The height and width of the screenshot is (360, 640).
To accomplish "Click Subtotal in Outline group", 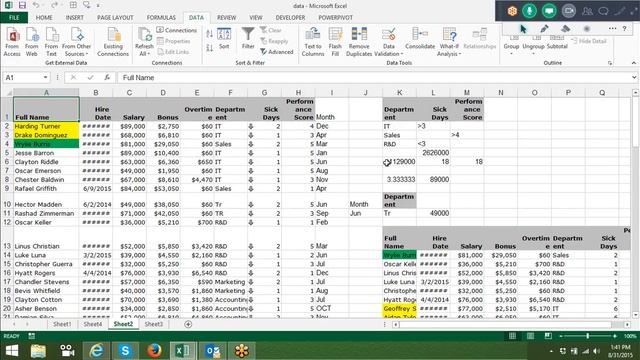I will (557, 43).
